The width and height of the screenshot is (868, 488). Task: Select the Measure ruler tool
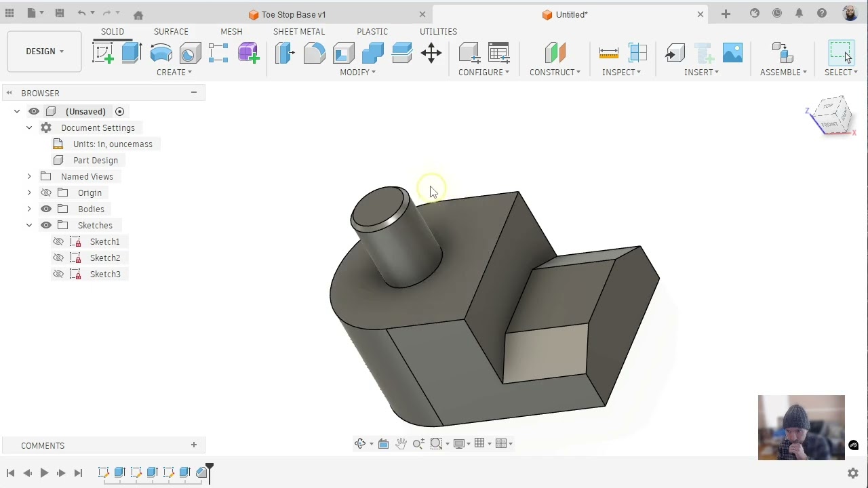(609, 53)
